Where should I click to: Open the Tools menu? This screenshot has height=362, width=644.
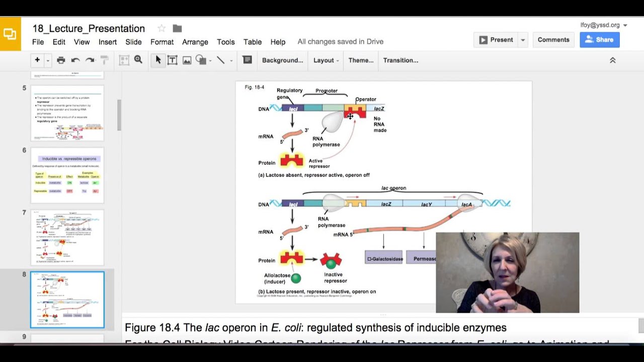(226, 42)
